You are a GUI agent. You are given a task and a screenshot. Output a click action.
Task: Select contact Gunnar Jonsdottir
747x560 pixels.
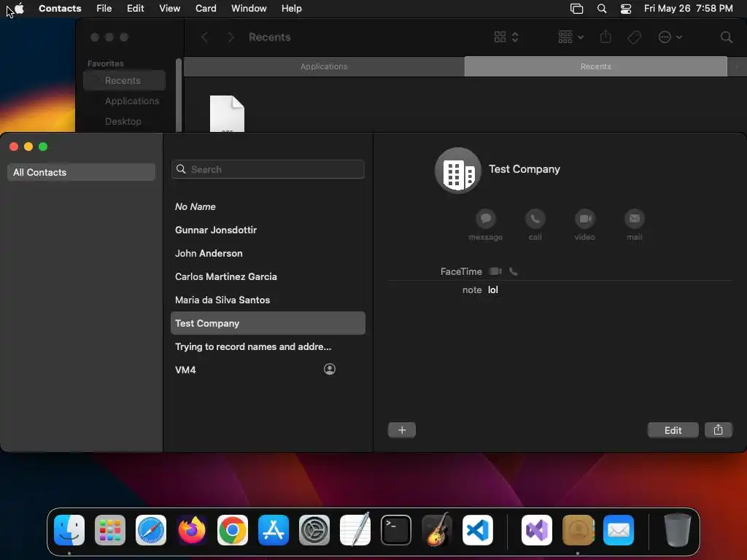268,230
